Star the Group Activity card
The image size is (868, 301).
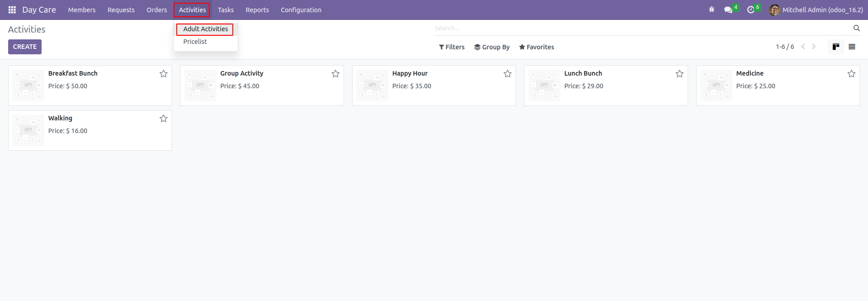click(x=335, y=74)
